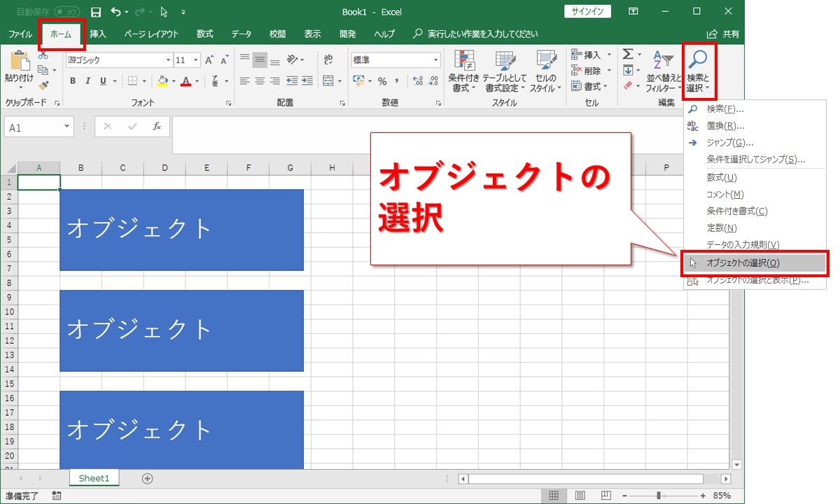840x504 pixels.
Task: Switch to the 数式 tab
Action: pyautogui.click(x=205, y=34)
